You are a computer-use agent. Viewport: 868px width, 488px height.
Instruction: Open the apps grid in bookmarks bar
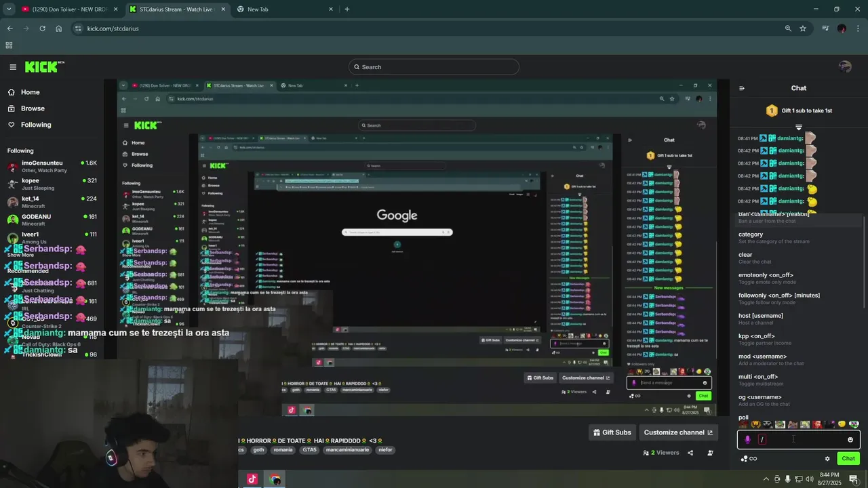pos(9,45)
